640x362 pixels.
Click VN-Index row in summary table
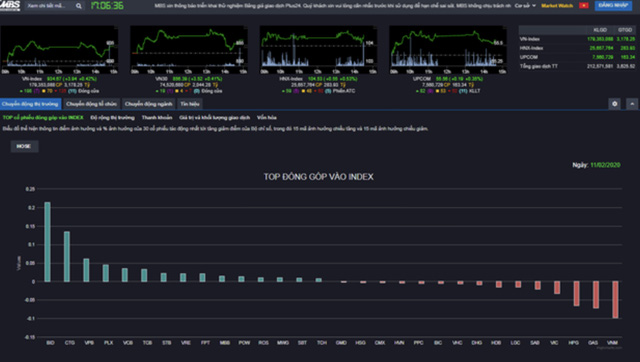pyautogui.click(x=577, y=39)
